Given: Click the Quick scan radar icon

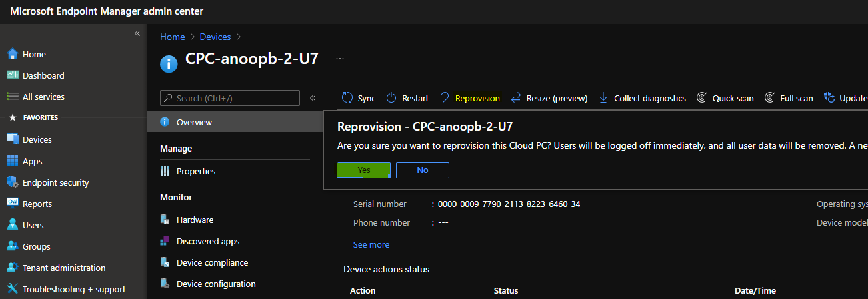Looking at the screenshot, I should [x=701, y=98].
